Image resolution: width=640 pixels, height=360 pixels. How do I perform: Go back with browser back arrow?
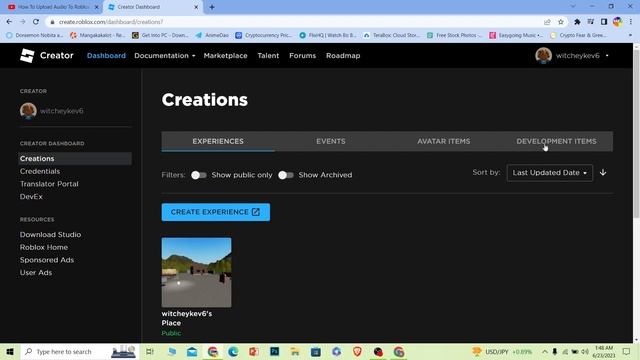pyautogui.click(x=9, y=22)
